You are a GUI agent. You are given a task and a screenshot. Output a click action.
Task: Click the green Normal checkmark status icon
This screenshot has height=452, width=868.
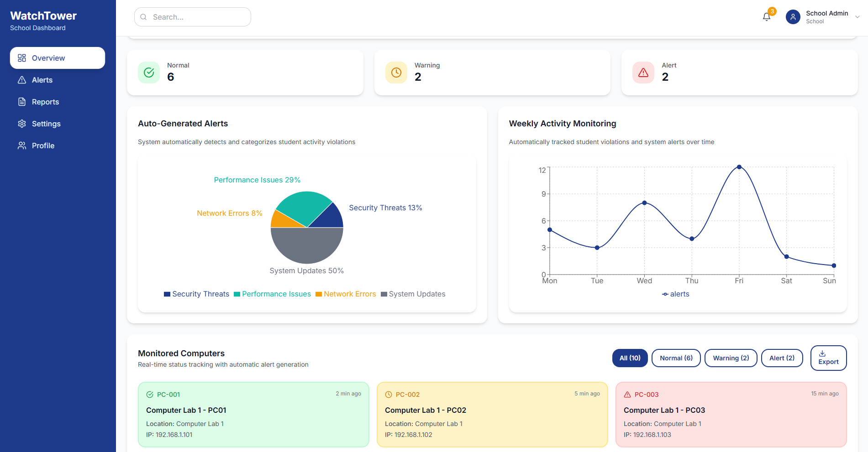[x=149, y=73]
